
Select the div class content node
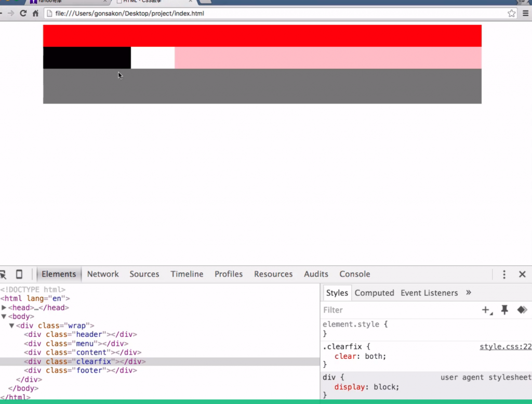point(83,353)
